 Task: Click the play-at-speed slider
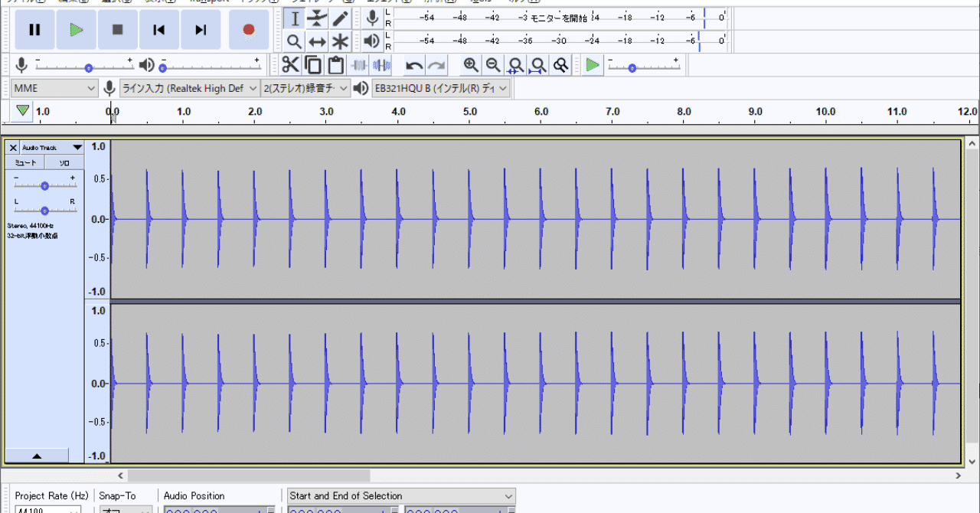(643, 67)
